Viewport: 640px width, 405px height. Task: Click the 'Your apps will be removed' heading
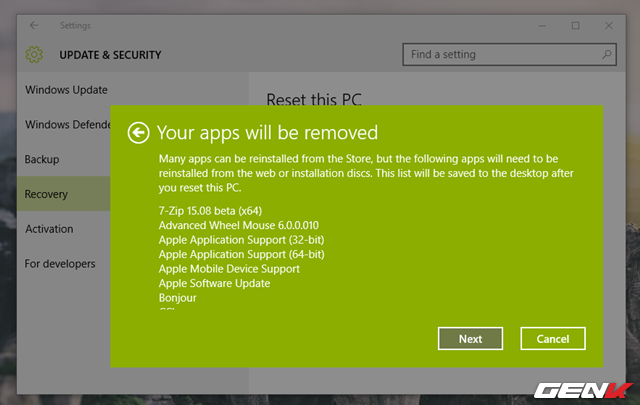(267, 132)
